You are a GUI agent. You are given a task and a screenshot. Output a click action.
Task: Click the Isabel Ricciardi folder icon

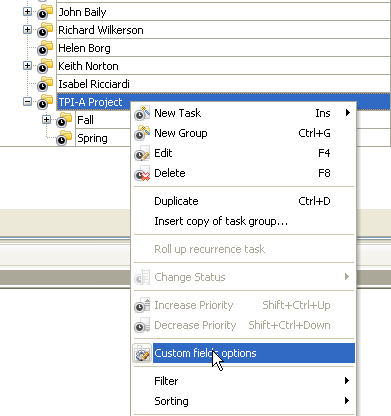(45, 84)
